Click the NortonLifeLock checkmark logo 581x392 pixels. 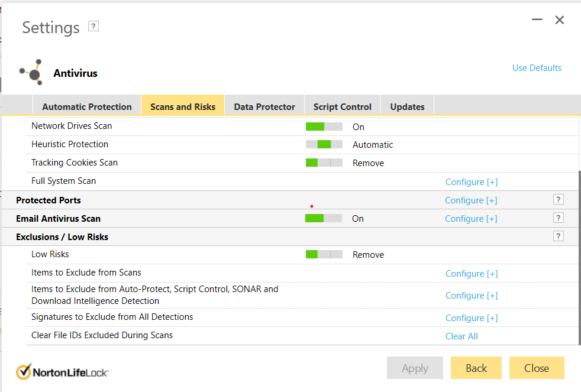pyautogui.click(x=24, y=372)
